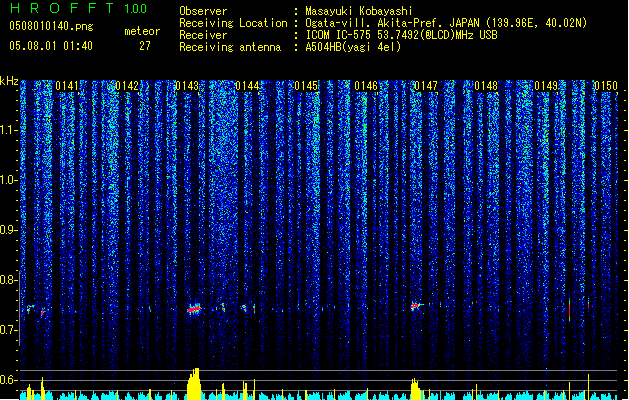
Task: Click the 0.7 kHz axis label
Action: click(9, 330)
